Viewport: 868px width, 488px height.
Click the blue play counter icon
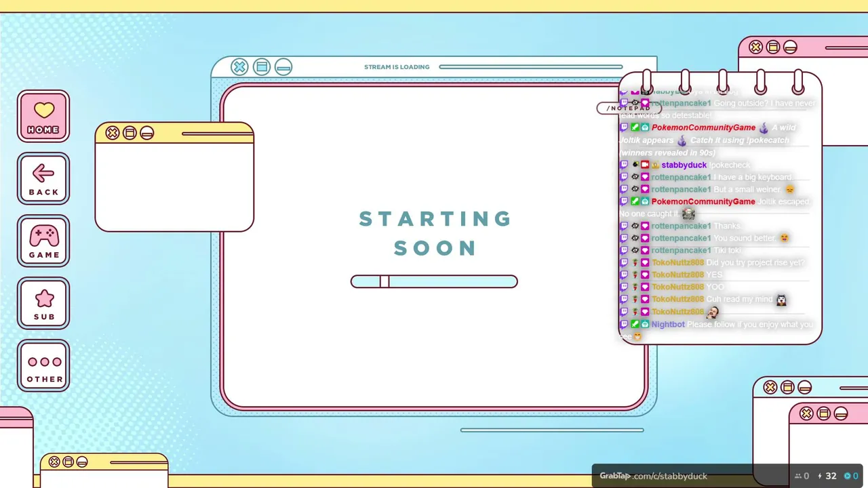tap(847, 476)
